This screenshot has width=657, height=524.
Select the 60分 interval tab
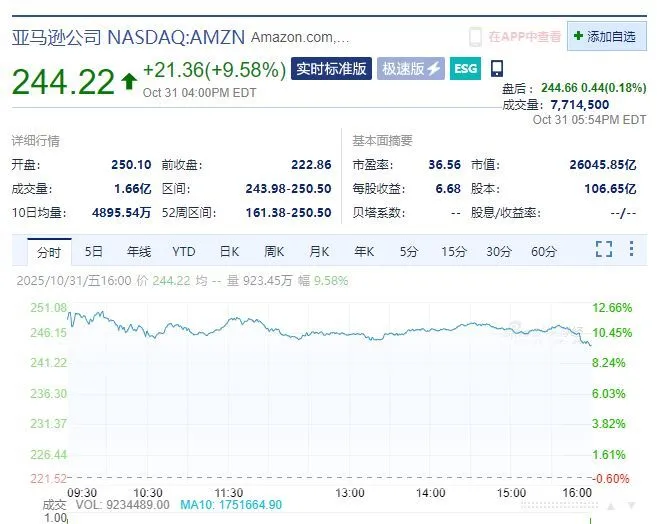[x=544, y=251]
